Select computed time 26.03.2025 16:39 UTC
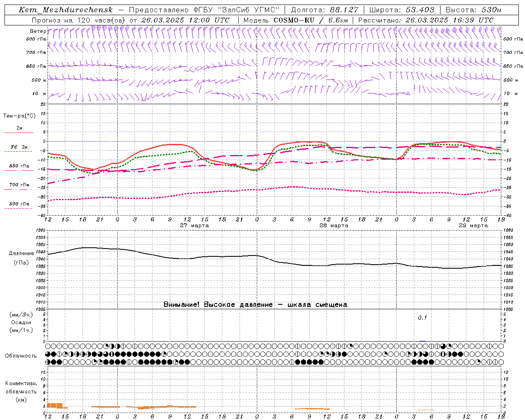The width and height of the screenshot is (525, 420). pos(450,20)
